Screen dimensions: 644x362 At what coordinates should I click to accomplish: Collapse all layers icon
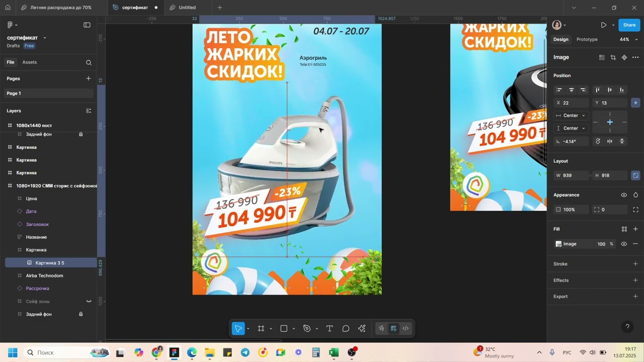[x=89, y=111]
